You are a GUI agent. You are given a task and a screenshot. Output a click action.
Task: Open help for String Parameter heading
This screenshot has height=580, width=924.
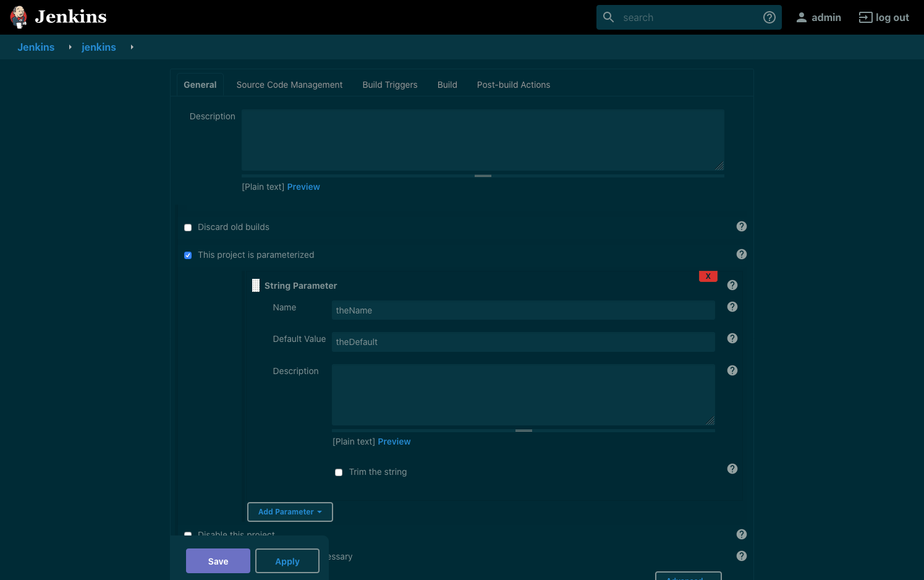[732, 285]
